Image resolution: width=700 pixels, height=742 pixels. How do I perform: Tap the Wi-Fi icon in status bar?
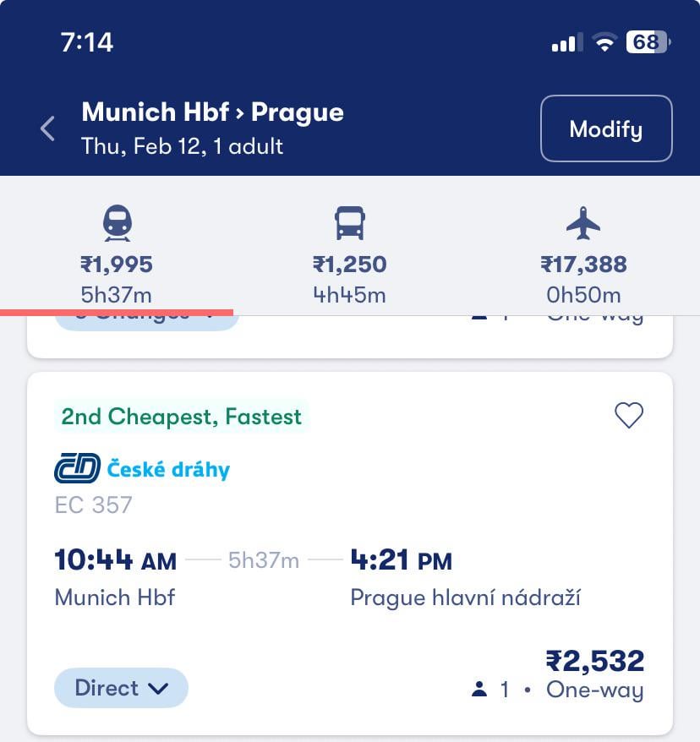coord(604,42)
